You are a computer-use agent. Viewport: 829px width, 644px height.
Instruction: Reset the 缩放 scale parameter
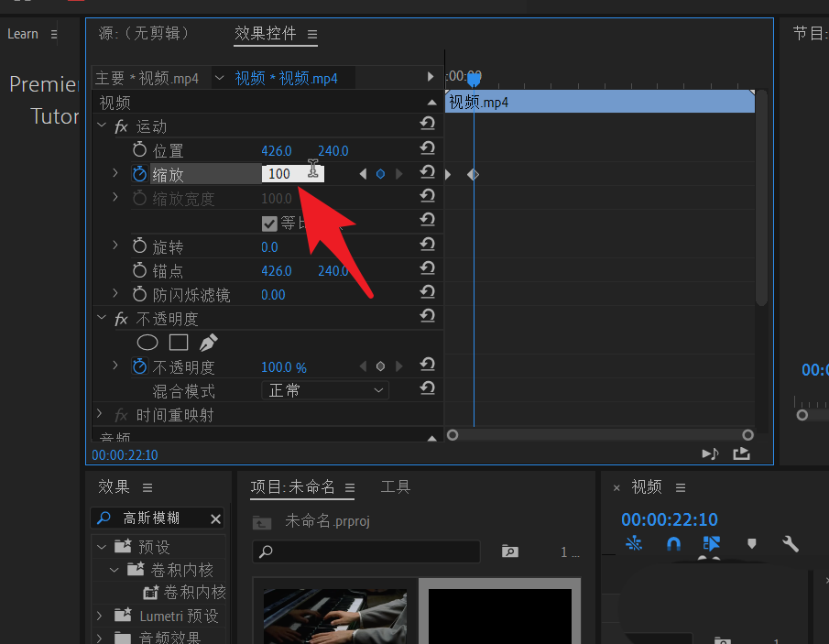[427, 172]
